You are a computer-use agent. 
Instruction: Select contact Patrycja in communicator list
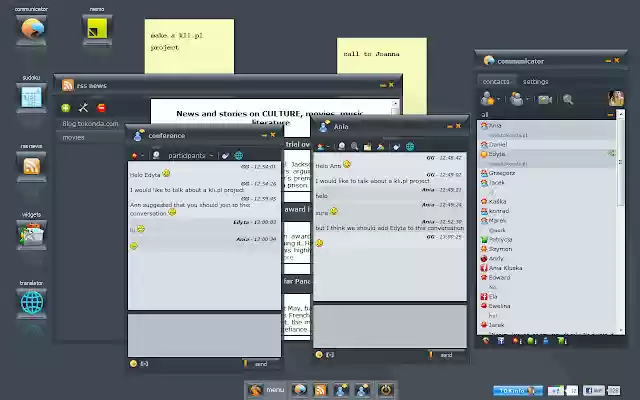547,239
